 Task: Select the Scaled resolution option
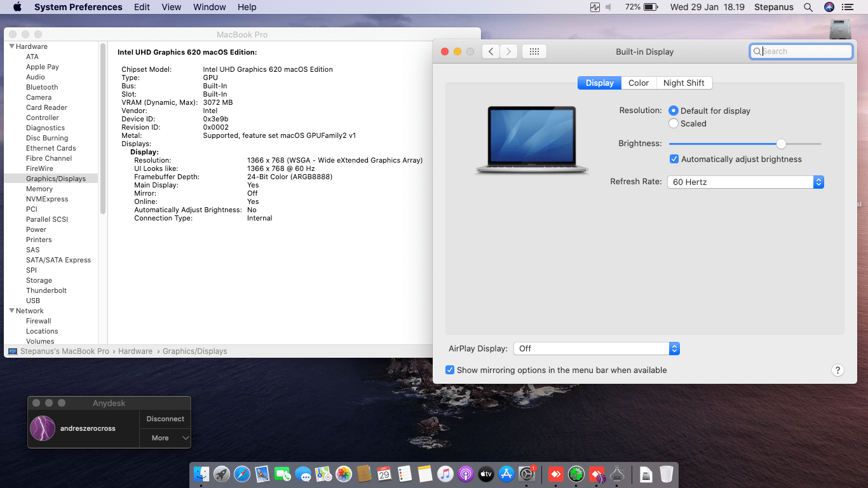point(673,123)
